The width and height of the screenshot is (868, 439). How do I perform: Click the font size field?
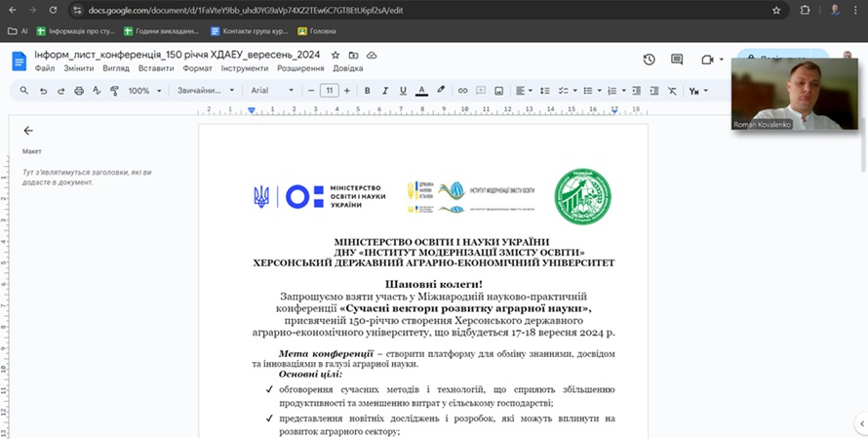[330, 91]
